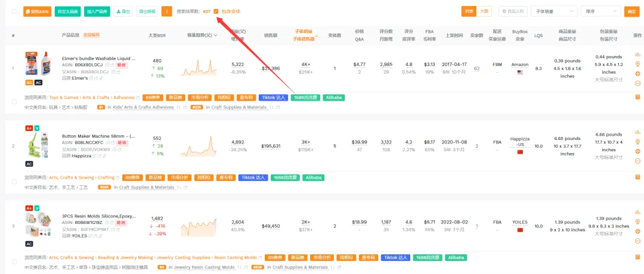Viewport: 644px width, 274px height.
Task: Open the Toys & Games category link
Action: tap(64, 98)
